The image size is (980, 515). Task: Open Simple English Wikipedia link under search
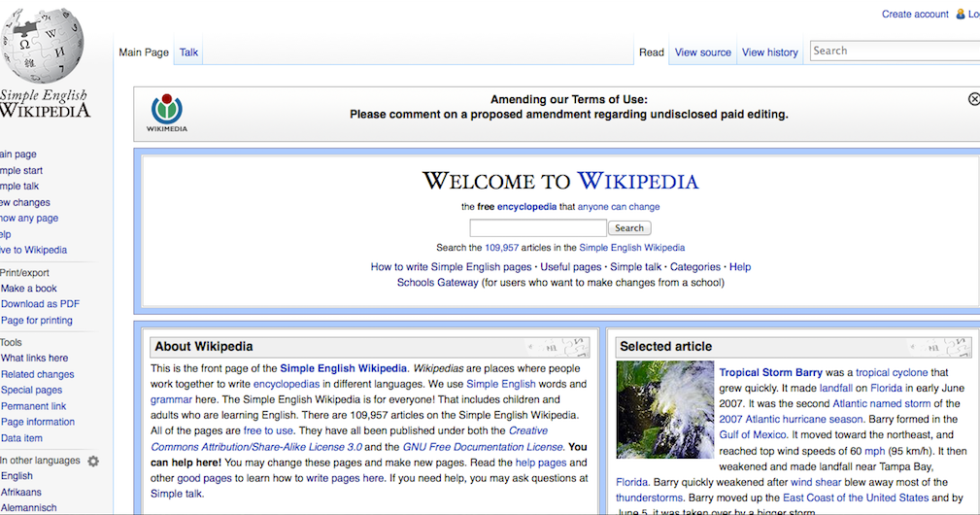coord(632,248)
